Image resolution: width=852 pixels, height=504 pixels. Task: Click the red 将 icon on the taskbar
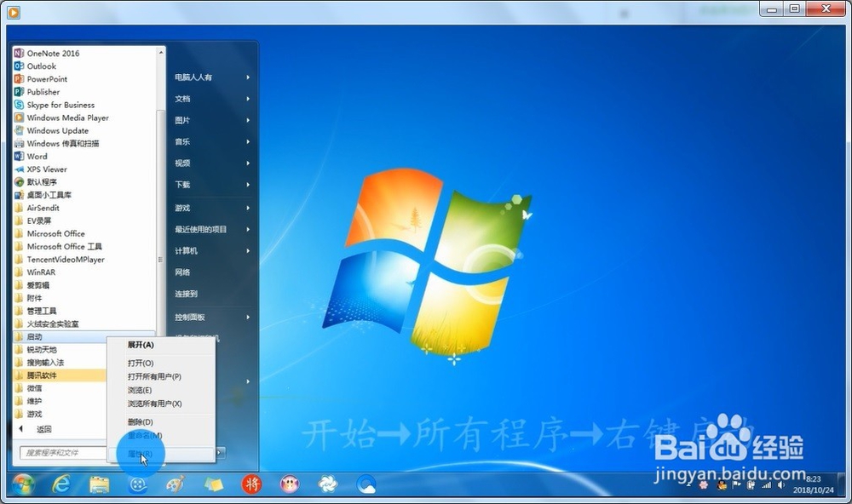click(251, 484)
